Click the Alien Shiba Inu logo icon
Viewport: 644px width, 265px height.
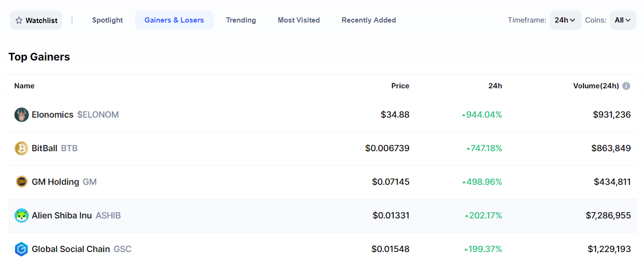point(22,216)
